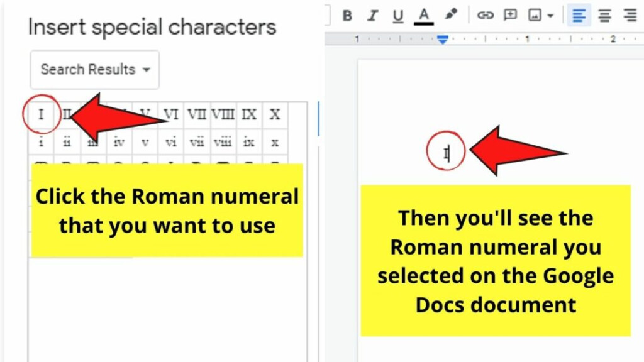
Task: Select the uppercase Roman numeral X character
Action: [x=275, y=114]
